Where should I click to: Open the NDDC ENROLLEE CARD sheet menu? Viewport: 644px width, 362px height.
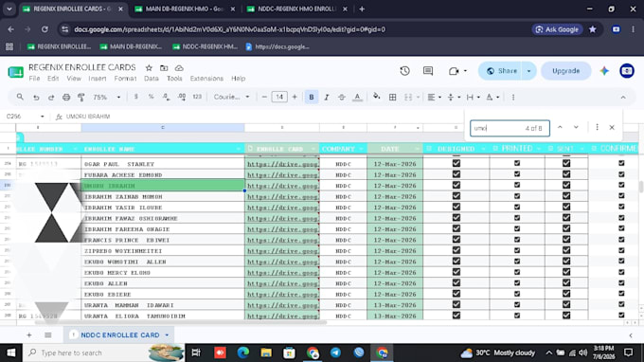tap(167, 335)
